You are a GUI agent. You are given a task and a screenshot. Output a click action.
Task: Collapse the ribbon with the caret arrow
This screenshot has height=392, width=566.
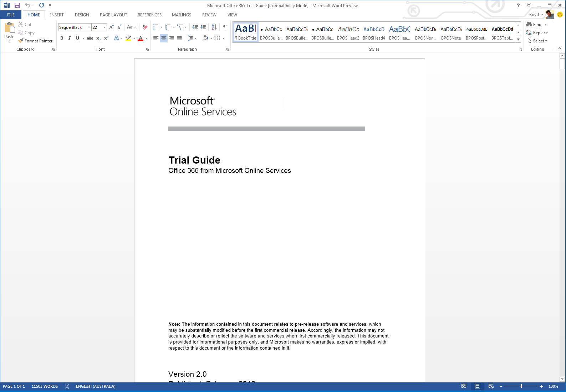pos(560,48)
